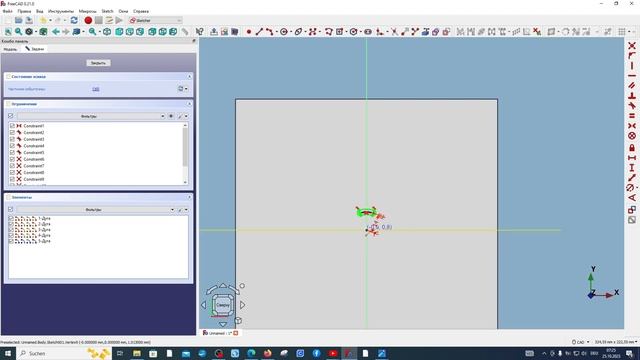This screenshot has width=640, height=360.
Task: Apply radius constraint from right toolbar
Action: (x=631, y=188)
